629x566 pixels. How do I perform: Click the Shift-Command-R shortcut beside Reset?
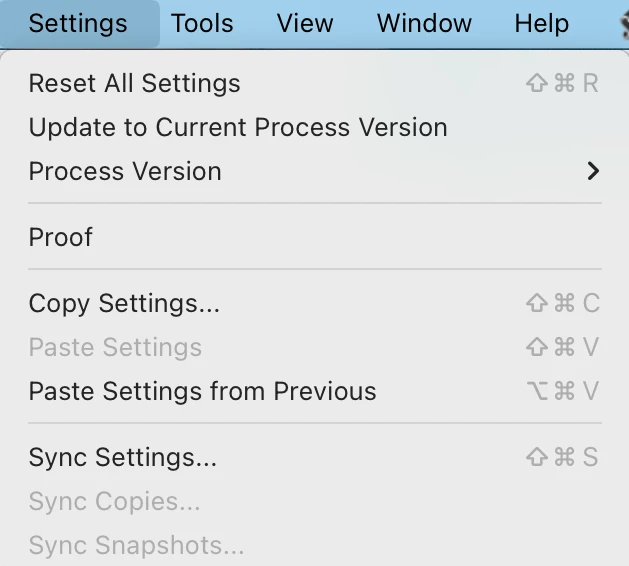(x=562, y=83)
